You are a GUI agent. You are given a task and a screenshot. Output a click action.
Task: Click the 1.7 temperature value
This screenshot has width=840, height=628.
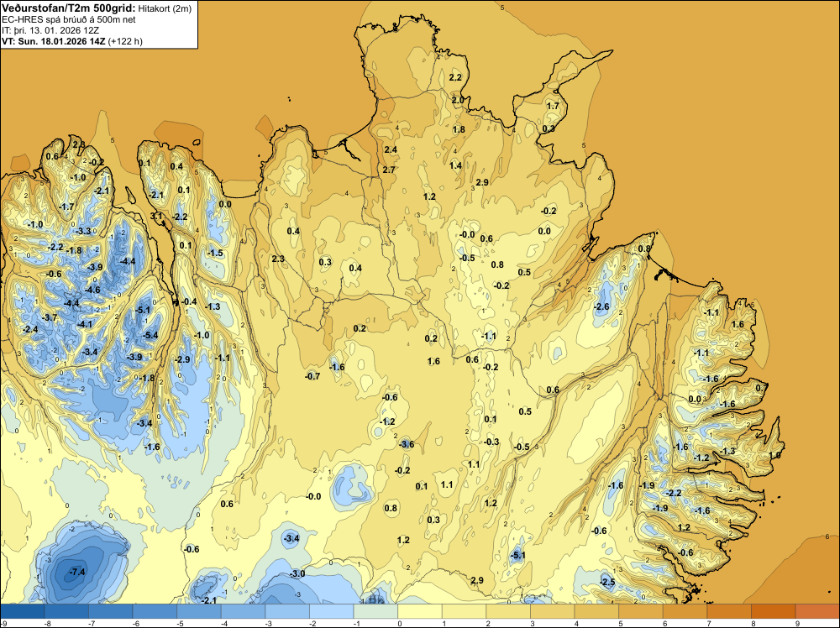pos(553,106)
